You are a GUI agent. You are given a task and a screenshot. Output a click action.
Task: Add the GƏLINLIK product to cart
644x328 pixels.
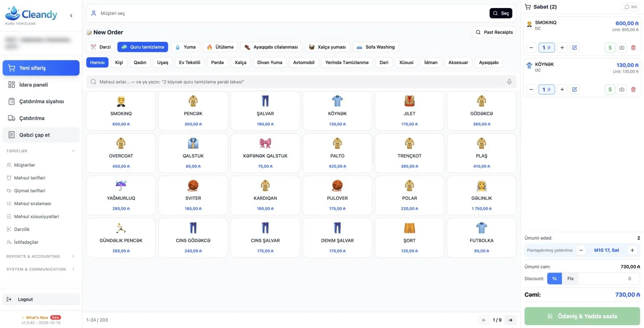(x=481, y=195)
